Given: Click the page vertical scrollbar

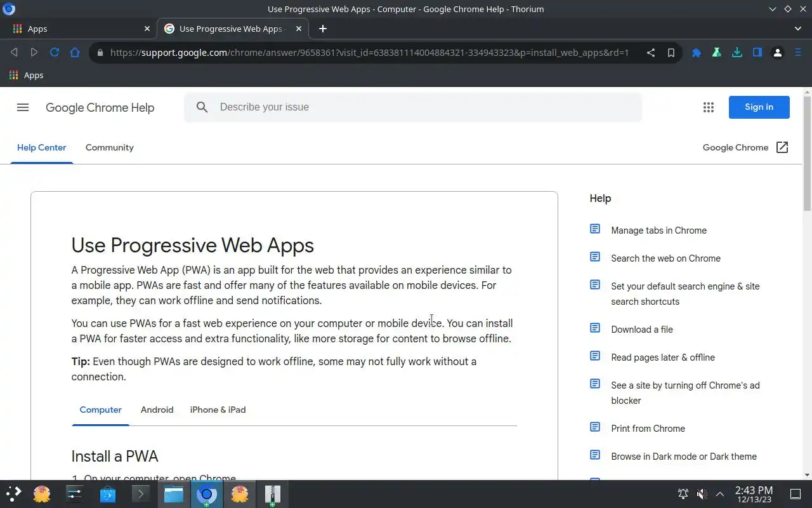Looking at the screenshot, I should [807, 152].
